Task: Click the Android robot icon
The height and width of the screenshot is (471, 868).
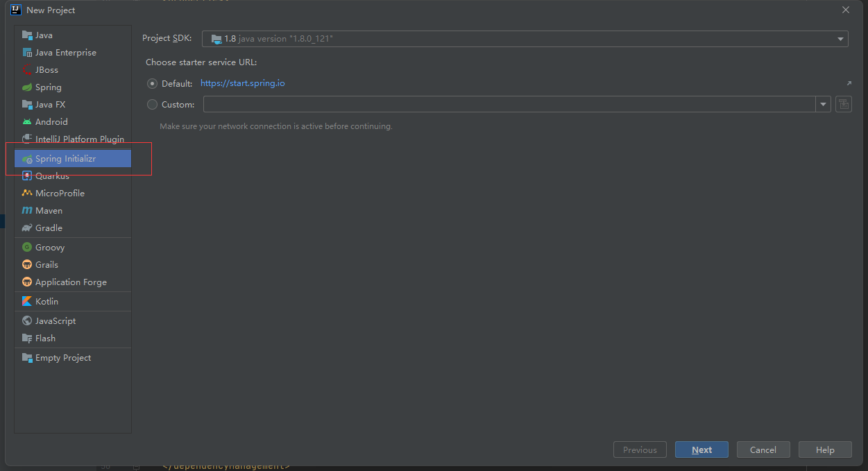Action: coord(27,121)
